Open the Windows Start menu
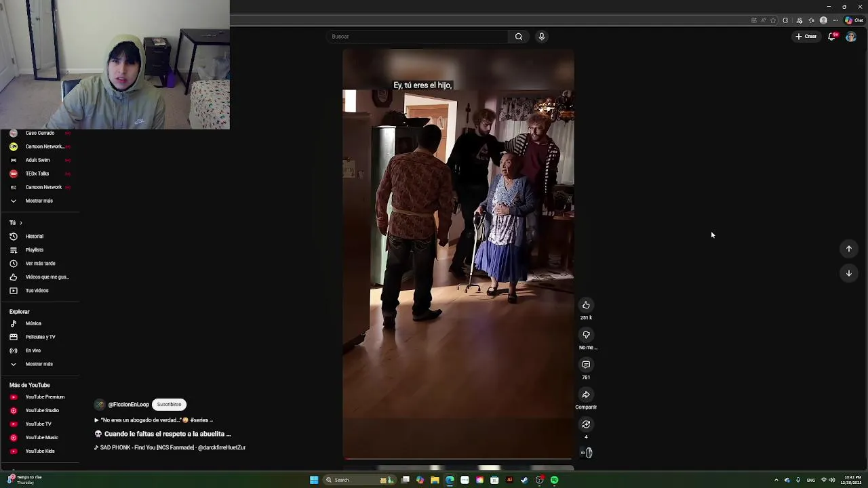 314,480
